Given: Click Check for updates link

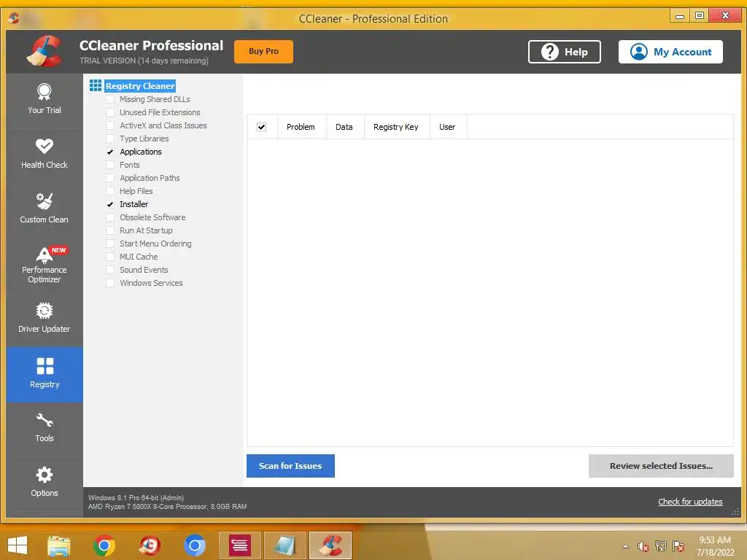Looking at the screenshot, I should tap(690, 502).
